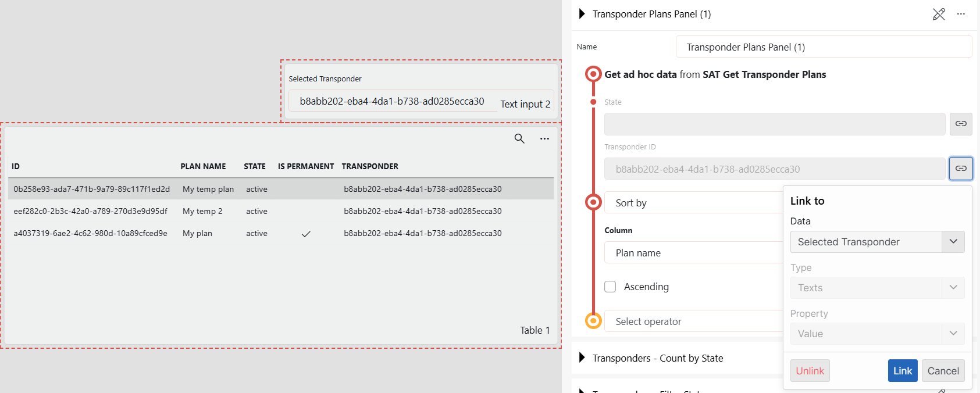
Task: Click the link icon beside Transponder ID
Action: (961, 169)
